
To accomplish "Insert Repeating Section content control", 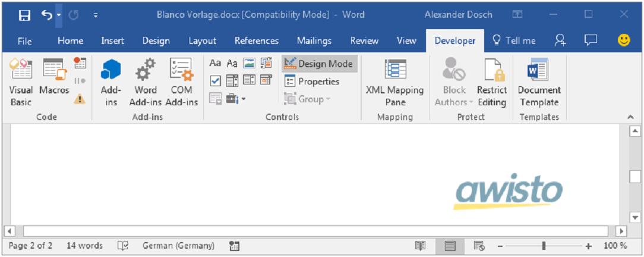I will click(x=215, y=99).
